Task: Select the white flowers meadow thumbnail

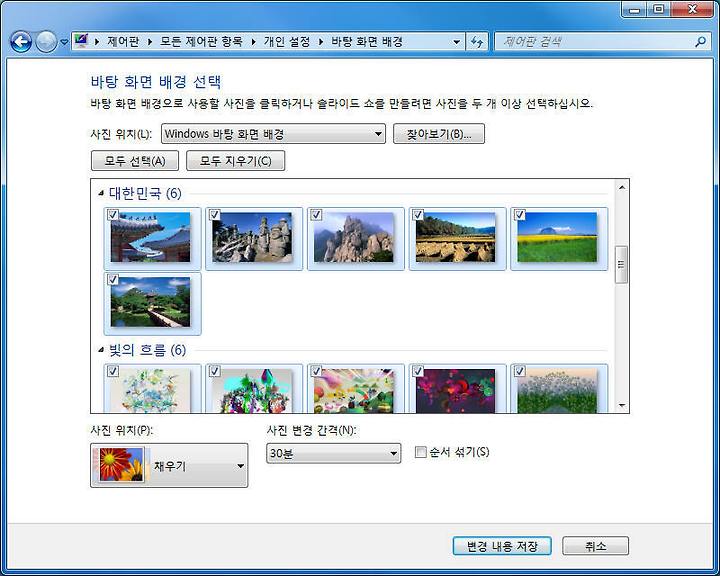Action: 557,390
